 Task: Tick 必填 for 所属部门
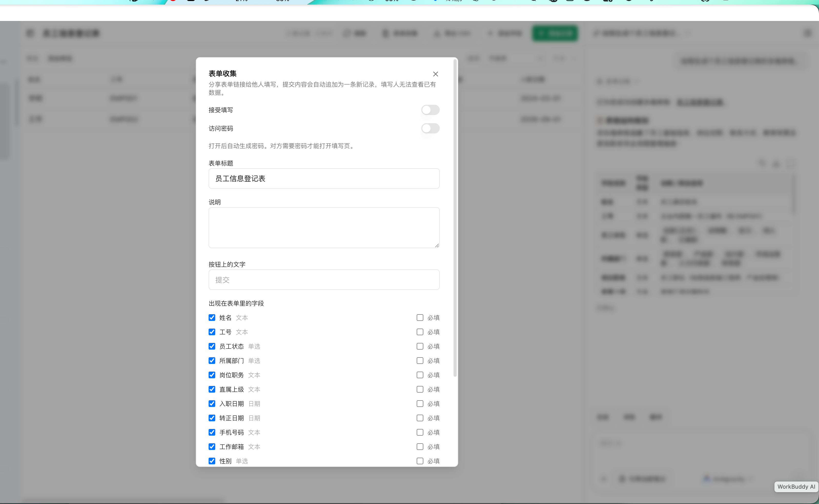420,361
